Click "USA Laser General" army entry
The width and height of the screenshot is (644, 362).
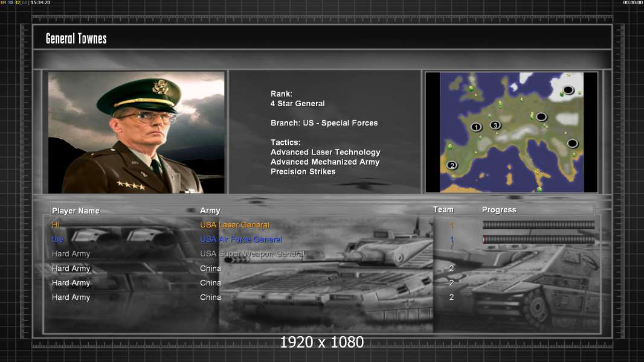pyautogui.click(x=235, y=225)
